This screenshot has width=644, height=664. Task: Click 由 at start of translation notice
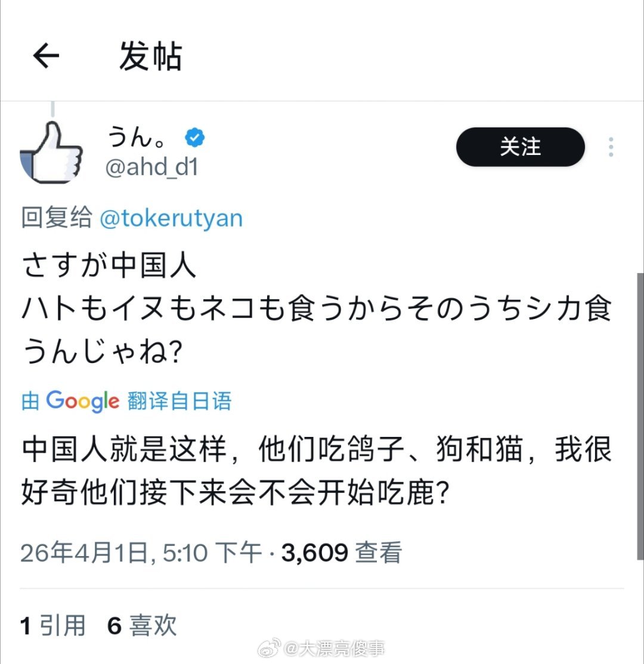[30, 401]
